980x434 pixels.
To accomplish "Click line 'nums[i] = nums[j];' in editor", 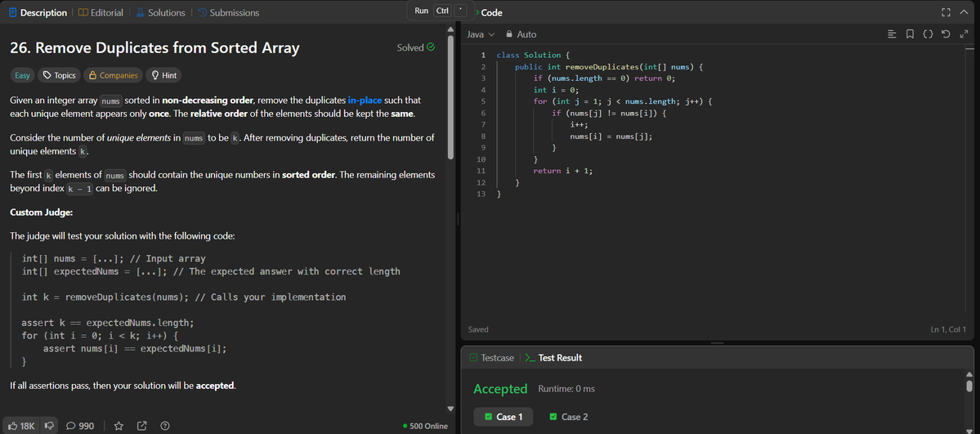I will click(x=611, y=136).
